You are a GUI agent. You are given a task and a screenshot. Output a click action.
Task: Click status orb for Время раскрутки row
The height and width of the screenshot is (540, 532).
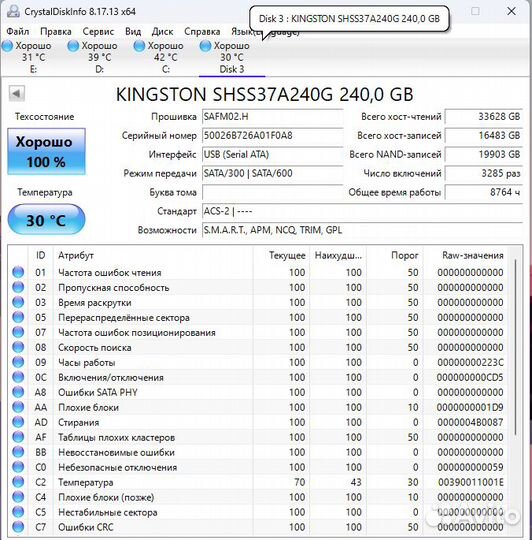click(x=18, y=302)
